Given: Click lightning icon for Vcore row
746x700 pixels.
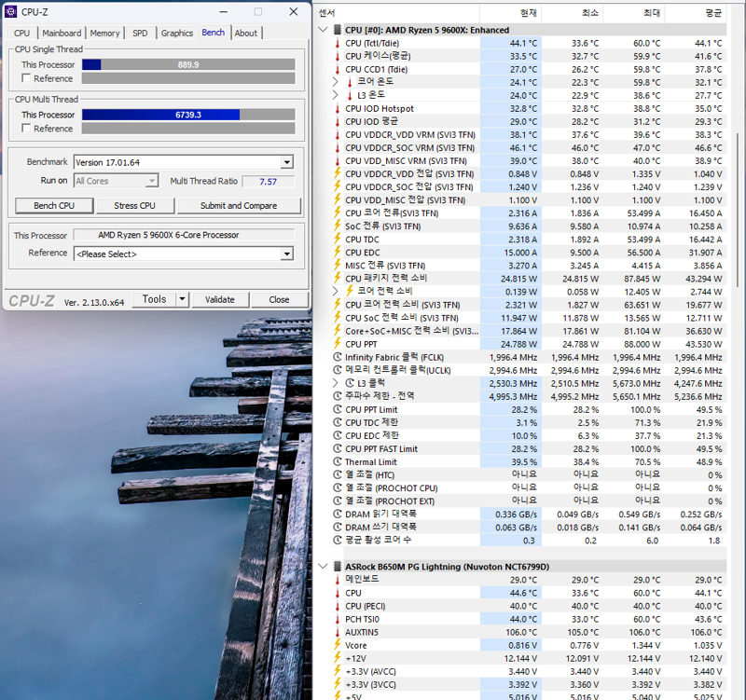Looking at the screenshot, I should [338, 645].
